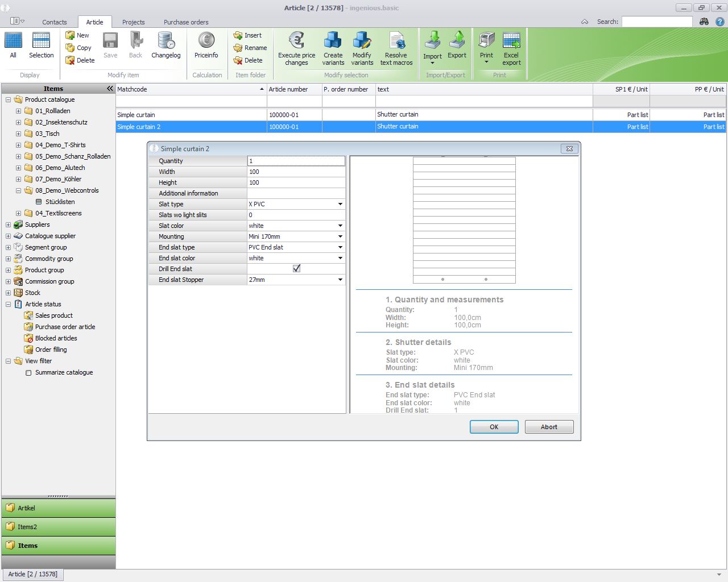
Task: Resolve text macros
Action: click(x=396, y=48)
